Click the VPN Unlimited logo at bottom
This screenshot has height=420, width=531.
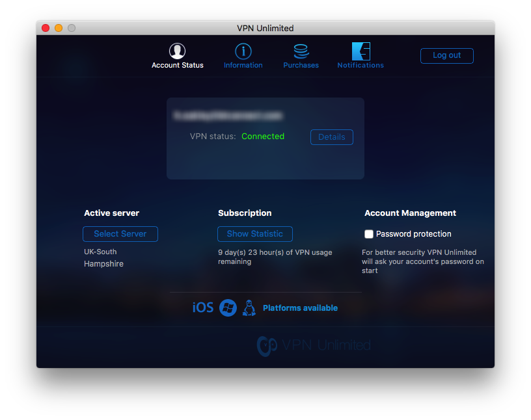click(x=314, y=345)
